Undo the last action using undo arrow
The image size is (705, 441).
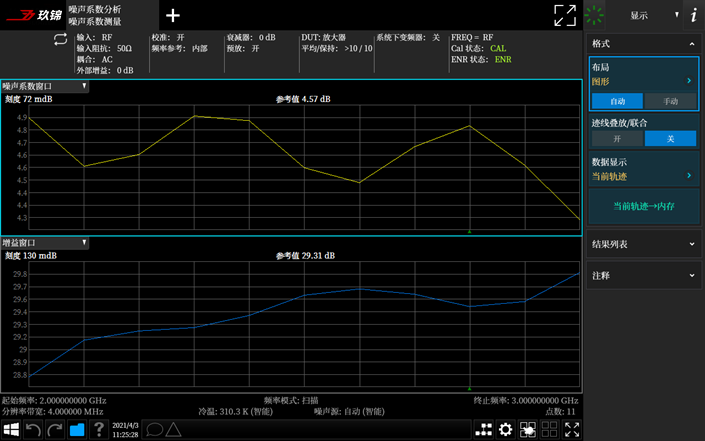(33, 430)
